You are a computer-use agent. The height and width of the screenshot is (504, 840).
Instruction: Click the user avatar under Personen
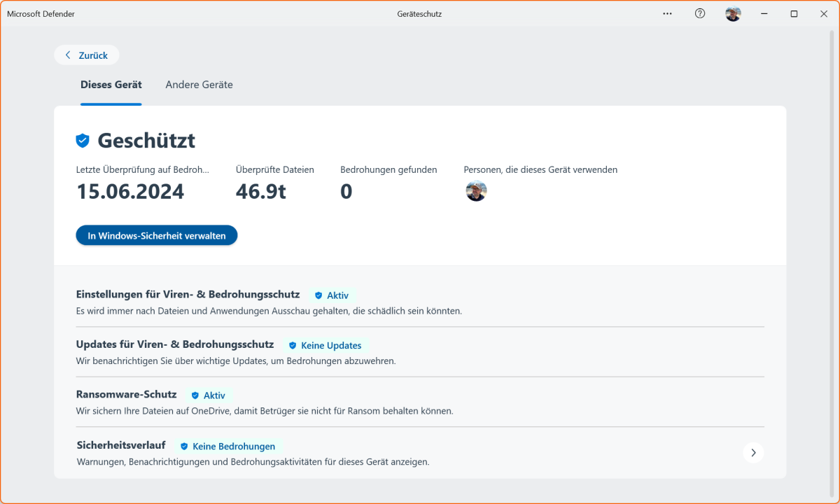coord(476,191)
